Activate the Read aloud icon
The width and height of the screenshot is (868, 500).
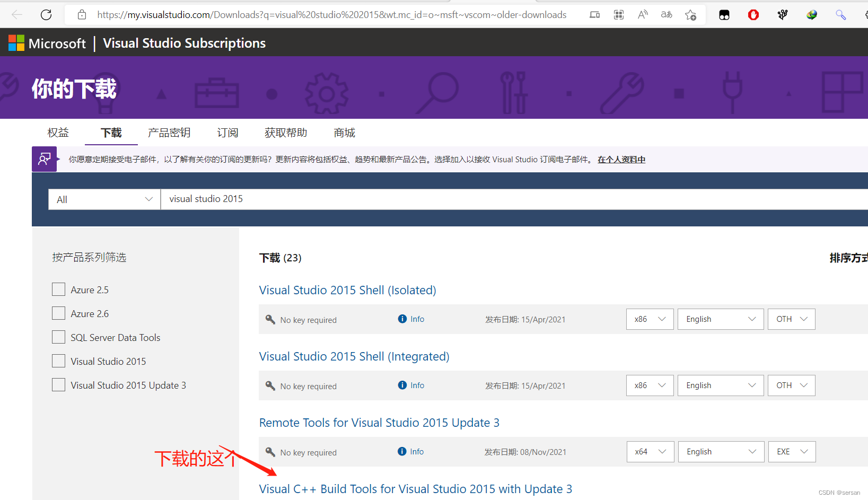[x=643, y=15]
